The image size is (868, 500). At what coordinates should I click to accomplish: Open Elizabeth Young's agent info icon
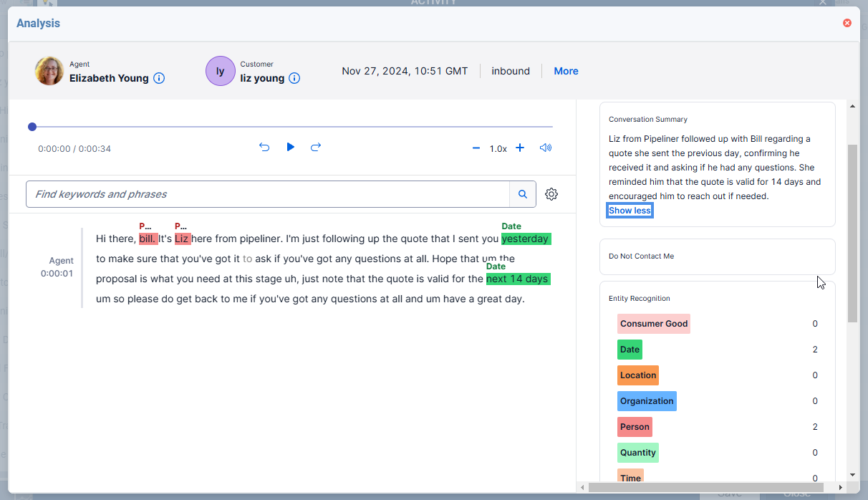point(159,78)
